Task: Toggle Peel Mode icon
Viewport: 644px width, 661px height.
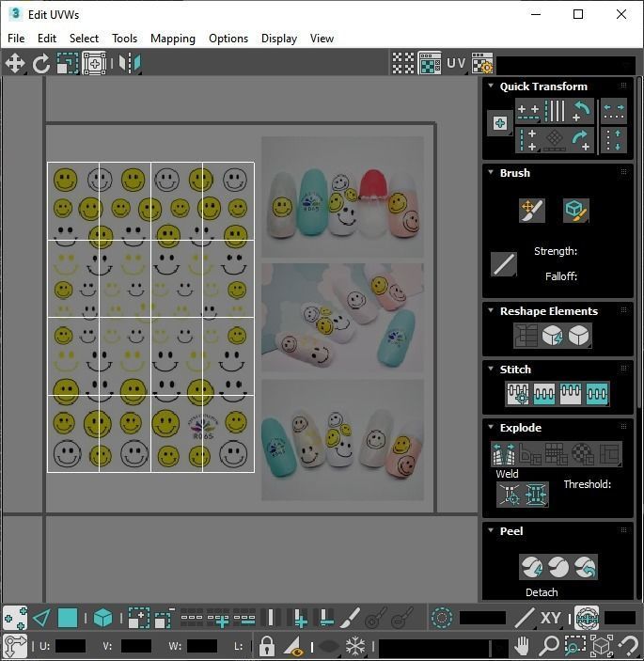Action: (x=558, y=567)
